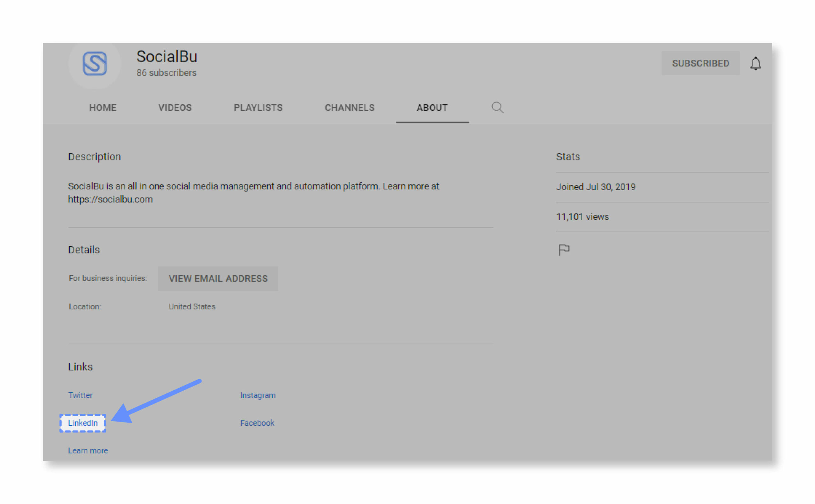Image resolution: width=815 pixels, height=504 pixels.
Task: Click the report user flag icon
Action: (x=564, y=249)
